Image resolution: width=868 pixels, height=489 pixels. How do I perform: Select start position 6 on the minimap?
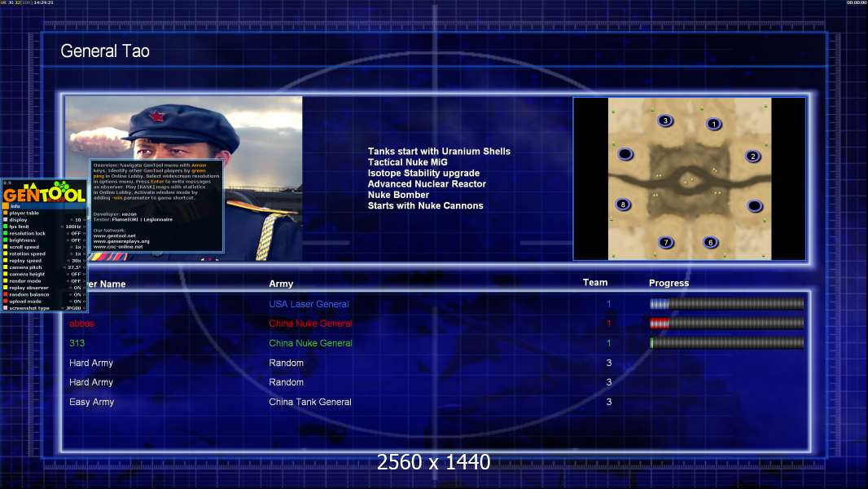pos(711,242)
